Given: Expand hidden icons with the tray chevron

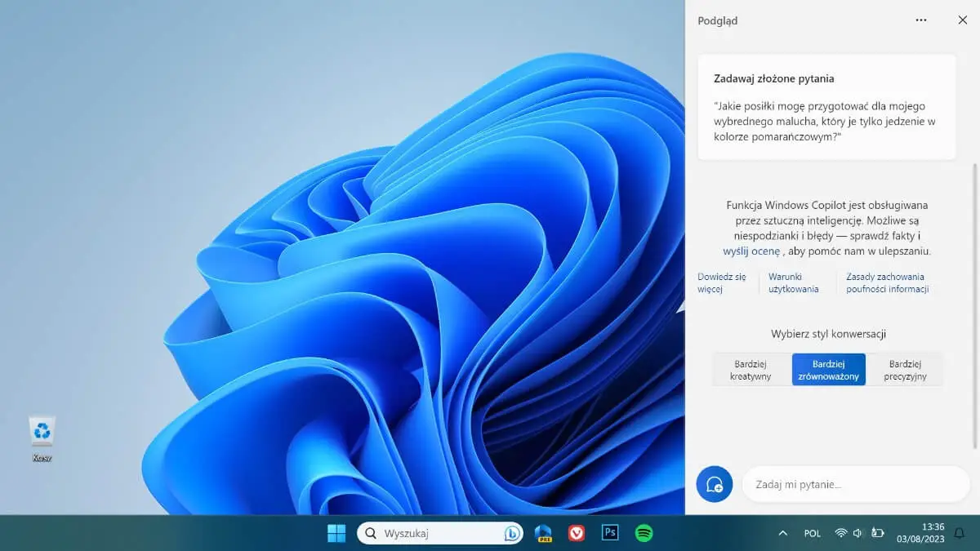Looking at the screenshot, I should 782,533.
